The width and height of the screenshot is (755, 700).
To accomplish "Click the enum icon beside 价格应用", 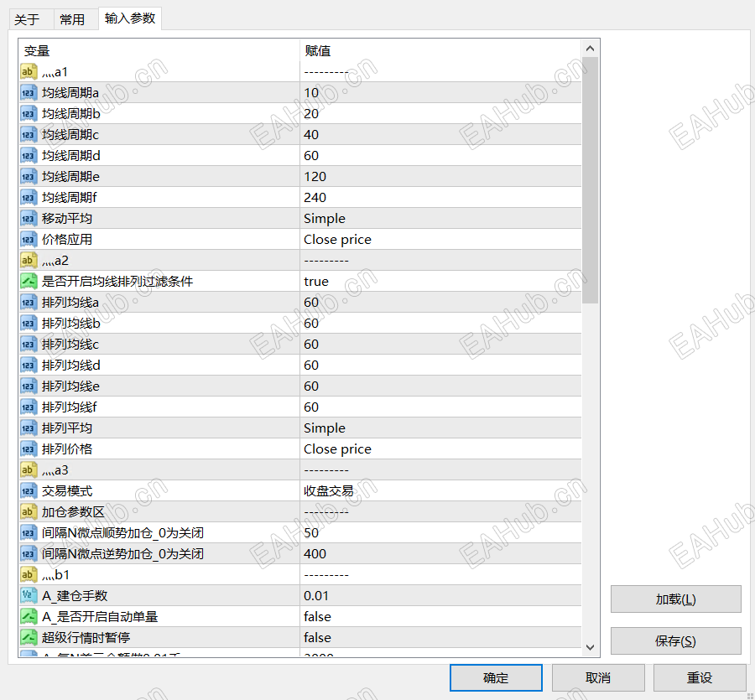I will click(29, 240).
